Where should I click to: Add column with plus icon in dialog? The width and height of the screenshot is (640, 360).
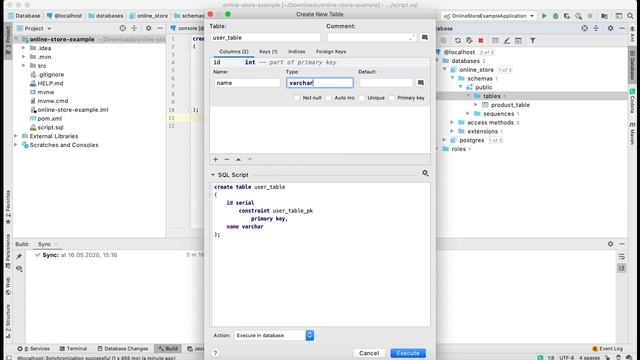click(x=216, y=159)
